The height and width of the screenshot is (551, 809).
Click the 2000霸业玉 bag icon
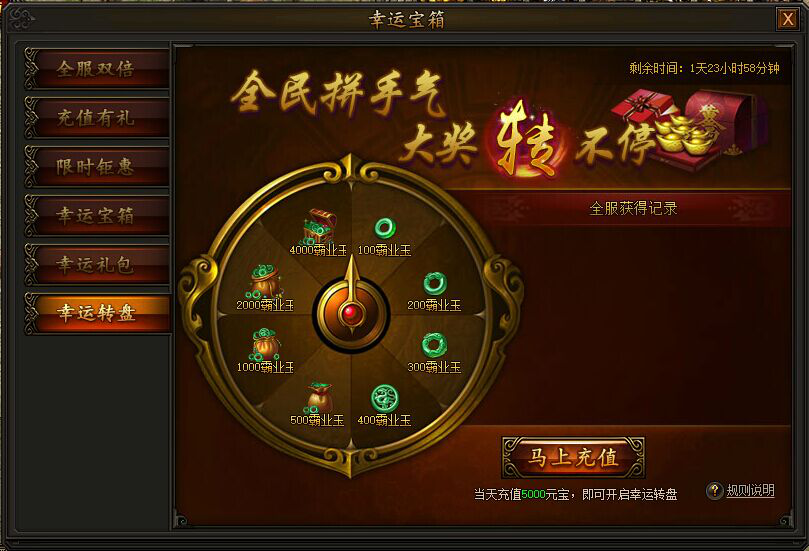266,282
